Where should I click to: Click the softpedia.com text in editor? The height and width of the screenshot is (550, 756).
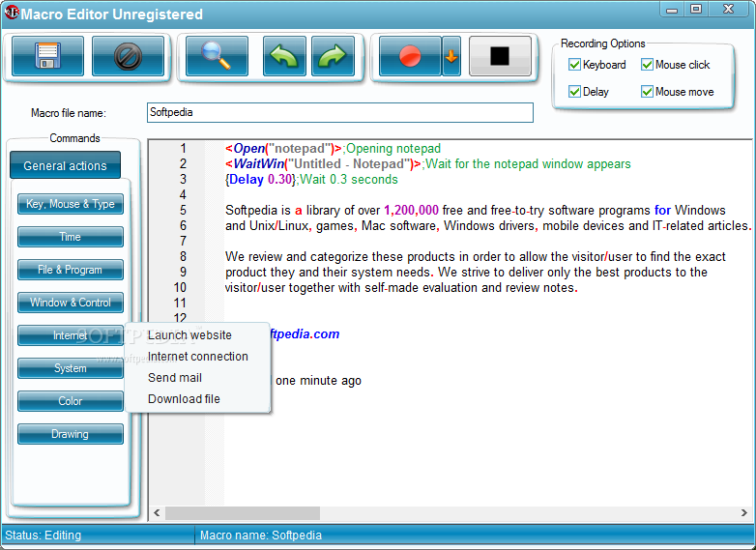coord(305,333)
